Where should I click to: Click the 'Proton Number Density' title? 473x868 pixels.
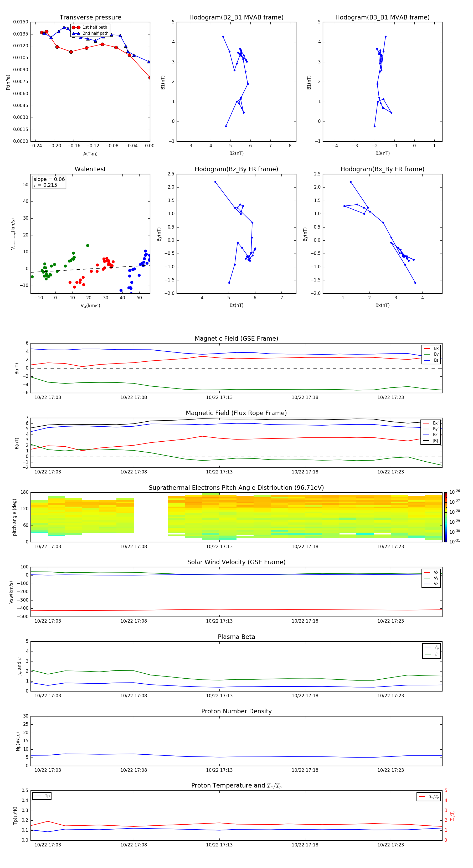[236, 711]
